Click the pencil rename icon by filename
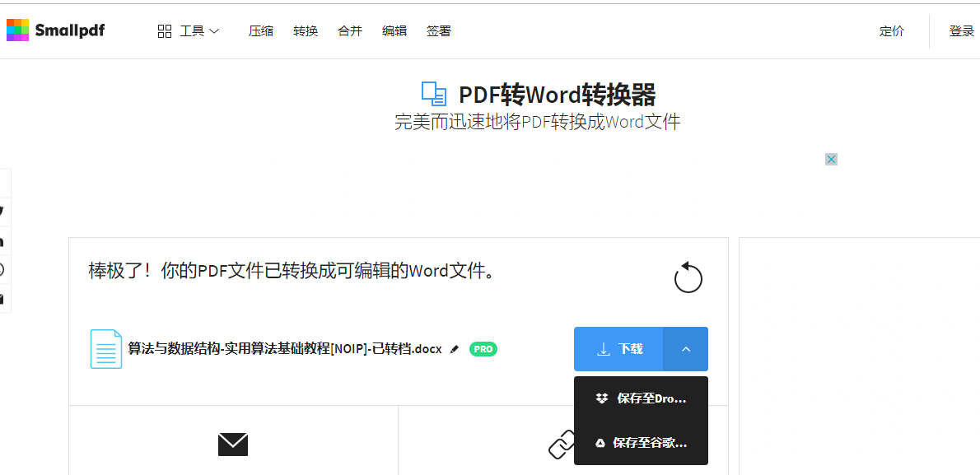Screen dimensions: 980x475 (455, 349)
